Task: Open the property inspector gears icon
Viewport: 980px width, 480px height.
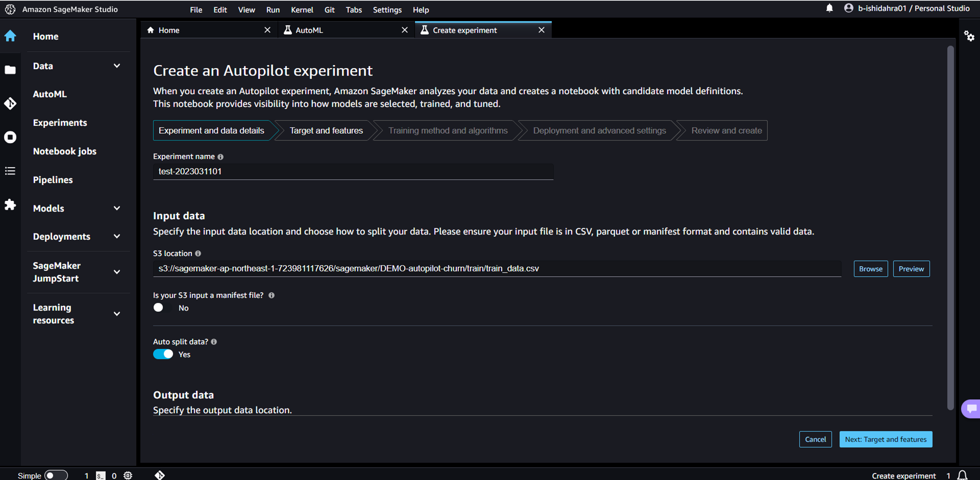Action: 969,36
